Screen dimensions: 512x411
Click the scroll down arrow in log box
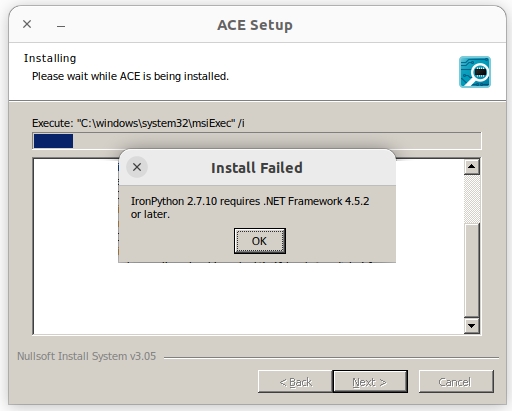click(x=472, y=326)
